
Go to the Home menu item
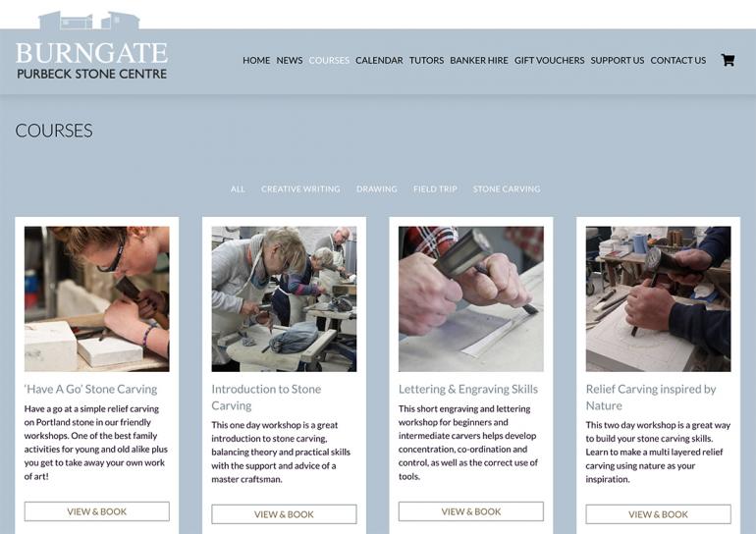(256, 60)
